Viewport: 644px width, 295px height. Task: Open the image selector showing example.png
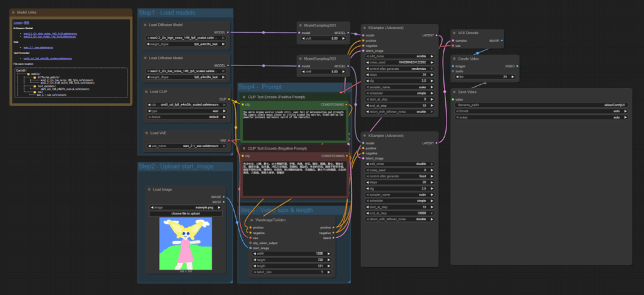[186, 208]
